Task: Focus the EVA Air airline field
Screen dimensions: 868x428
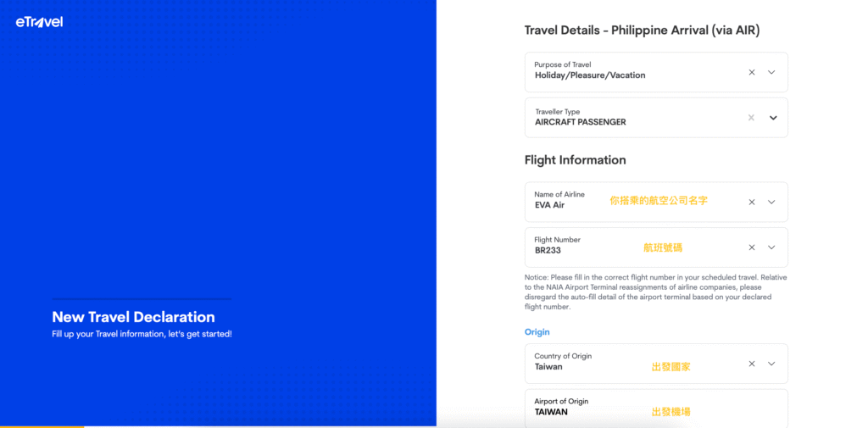Action: (549, 205)
